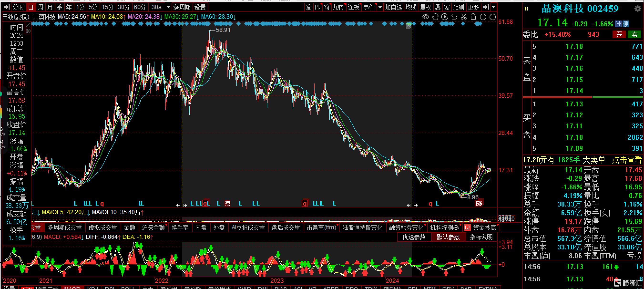Open the quote panel gear settings
644x289 pixels.
point(638,9)
